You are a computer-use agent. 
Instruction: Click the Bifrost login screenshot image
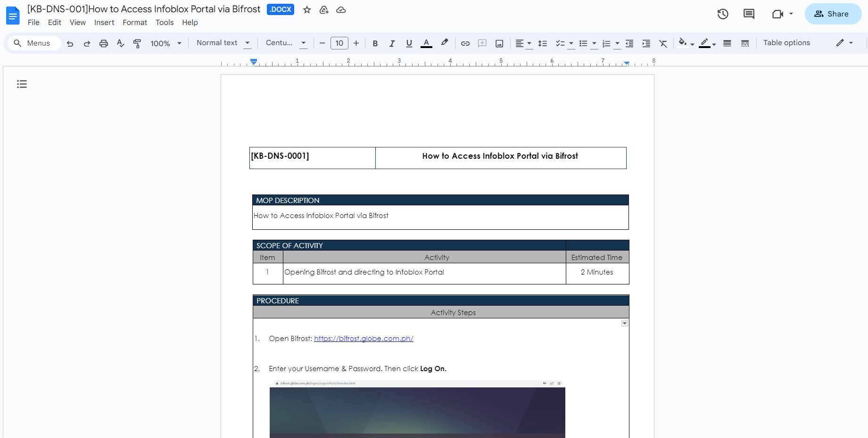(x=417, y=409)
